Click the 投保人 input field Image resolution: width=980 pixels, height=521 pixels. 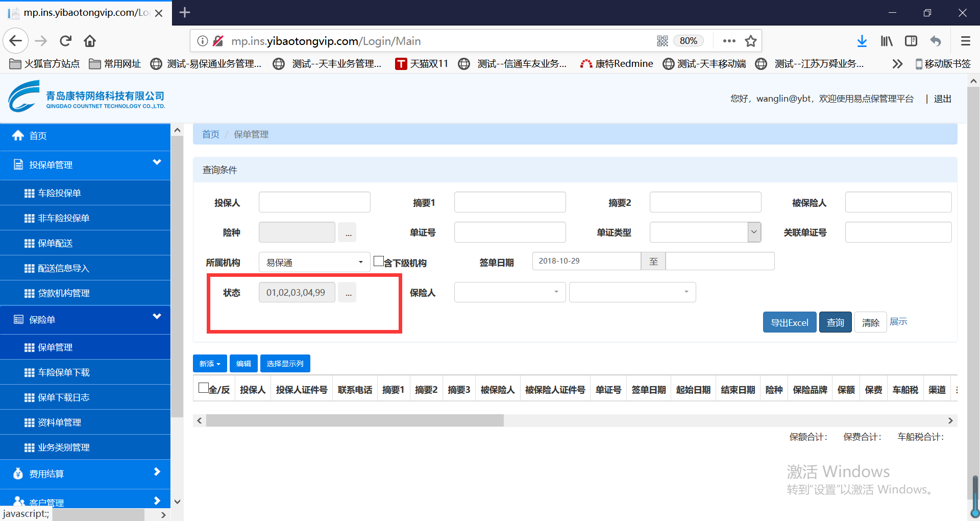click(314, 202)
